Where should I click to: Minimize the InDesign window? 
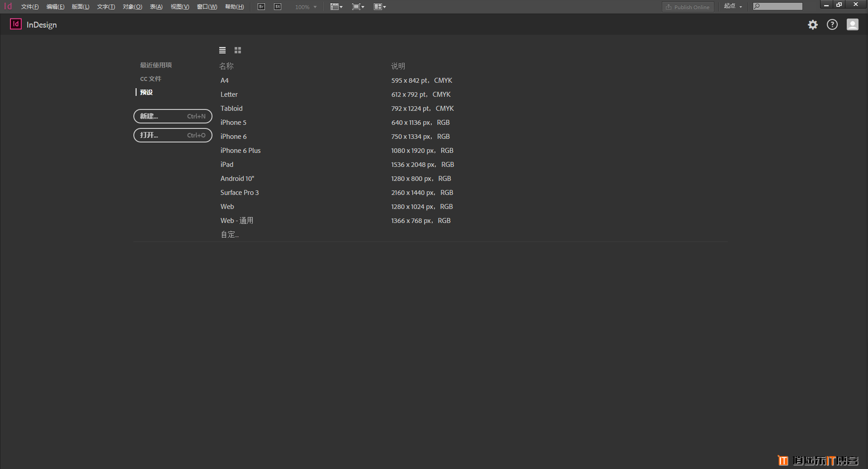coord(826,5)
